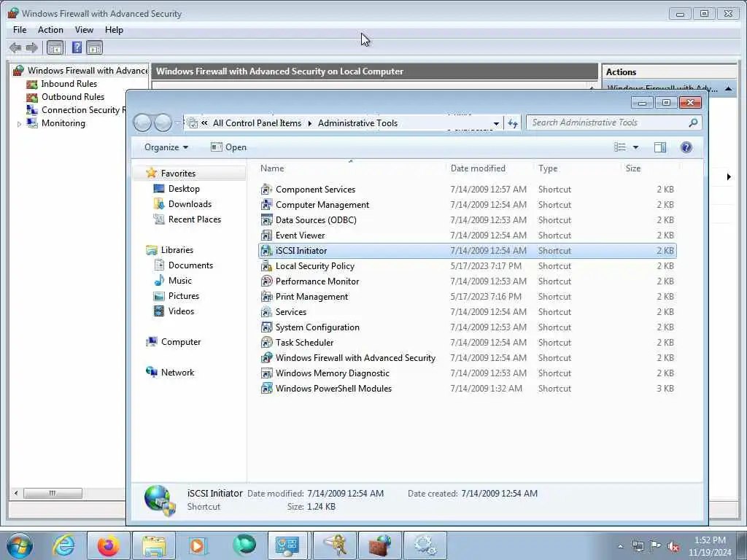Open the Help menu
Image resolution: width=747 pixels, height=560 pixels.
114,29
